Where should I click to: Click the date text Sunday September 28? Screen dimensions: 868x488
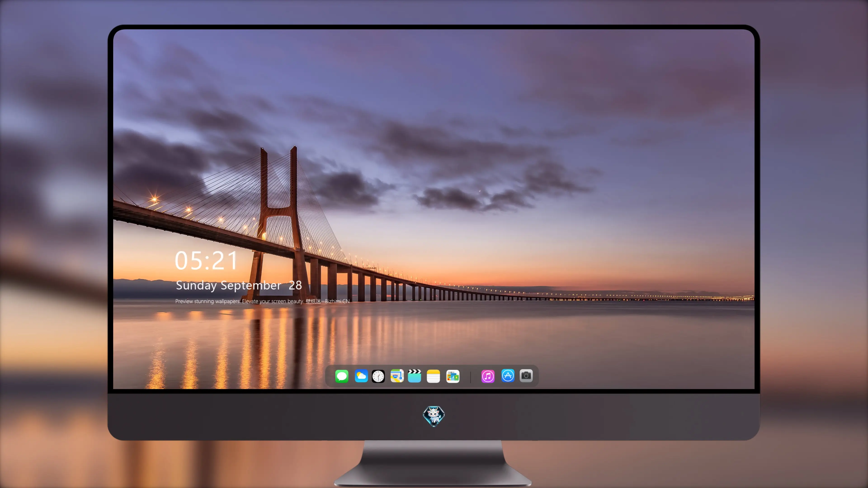(x=238, y=285)
